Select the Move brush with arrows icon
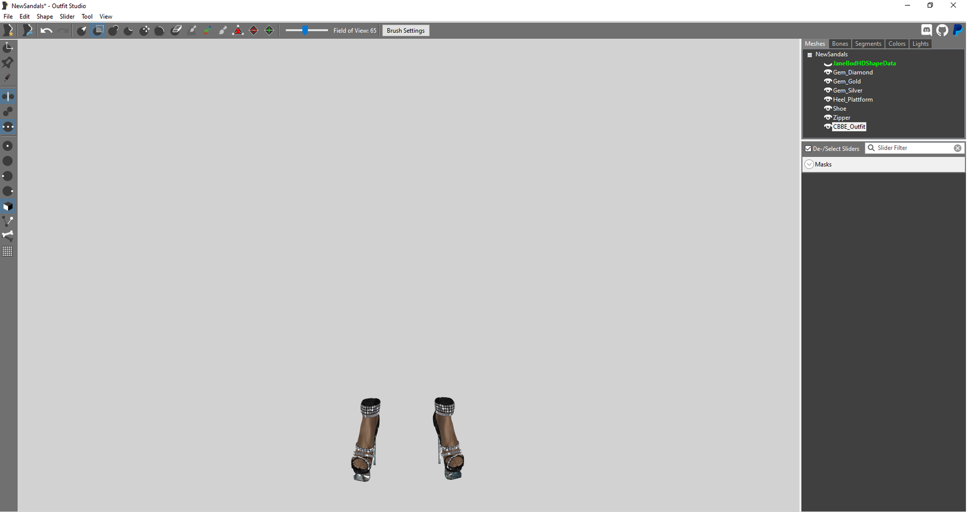Screen dimensions: 980x512 click(145, 31)
